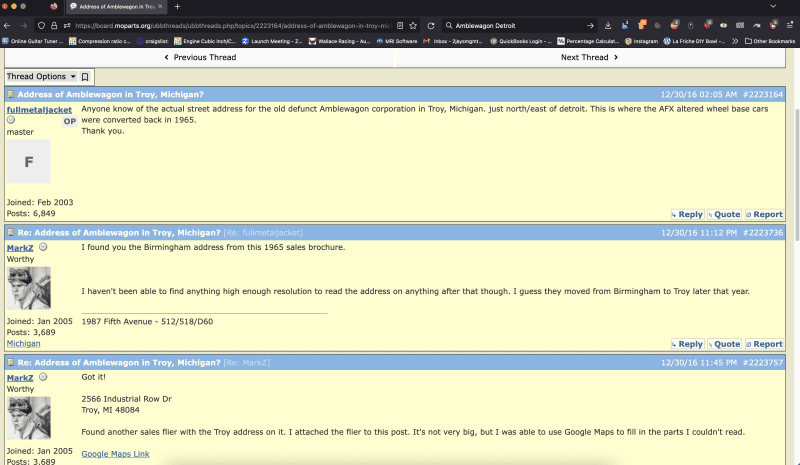800x465 pixels.
Task: Open the downloads panel
Action: click(x=608, y=26)
